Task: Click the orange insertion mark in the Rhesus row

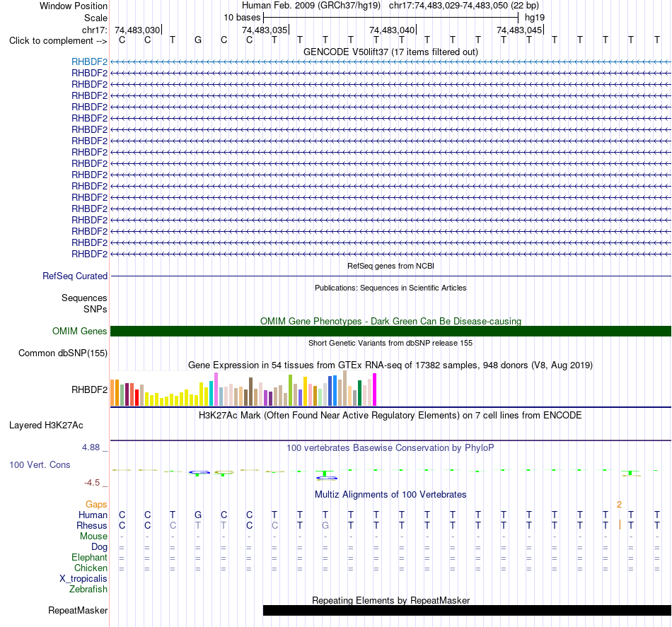Action: (620, 525)
